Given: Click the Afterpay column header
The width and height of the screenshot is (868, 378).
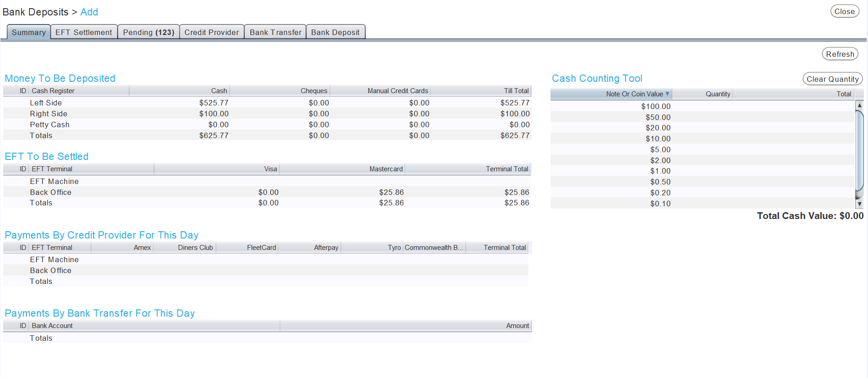Looking at the screenshot, I should pyautogui.click(x=309, y=248).
